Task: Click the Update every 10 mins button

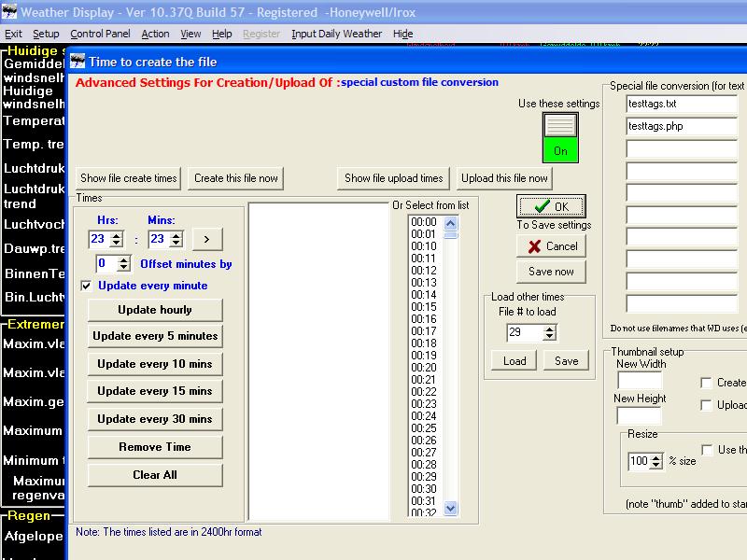Action: coord(155,364)
